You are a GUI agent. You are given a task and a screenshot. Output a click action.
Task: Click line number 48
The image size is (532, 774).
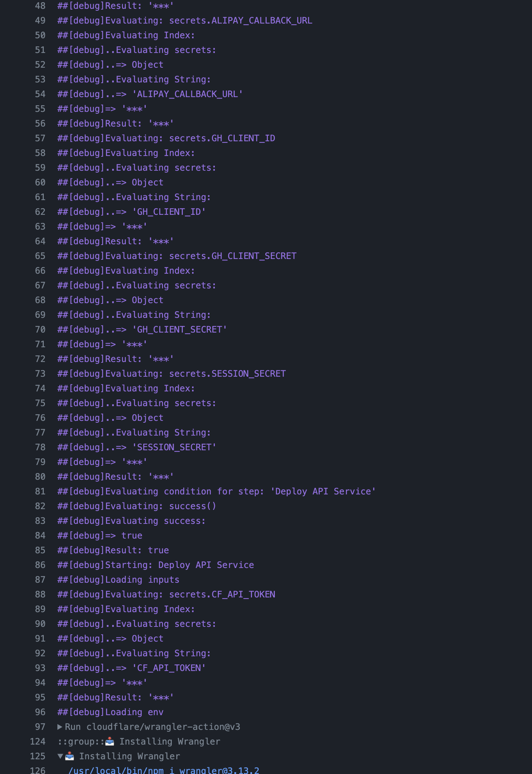pos(40,6)
